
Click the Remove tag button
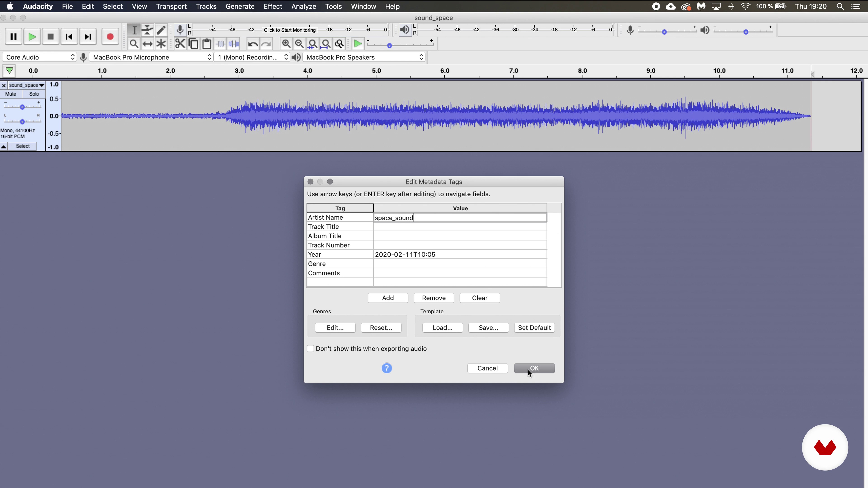(434, 298)
